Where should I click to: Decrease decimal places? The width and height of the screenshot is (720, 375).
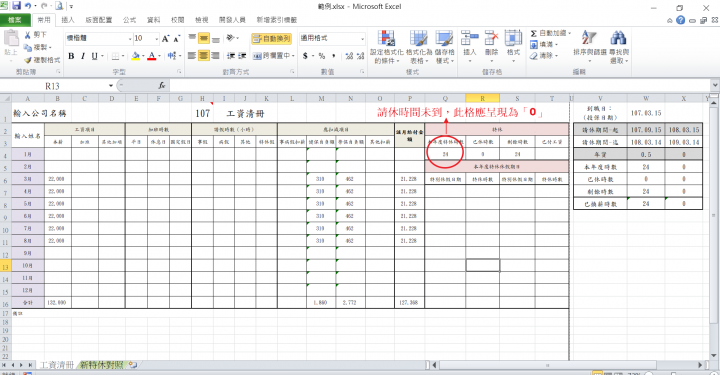[360, 56]
